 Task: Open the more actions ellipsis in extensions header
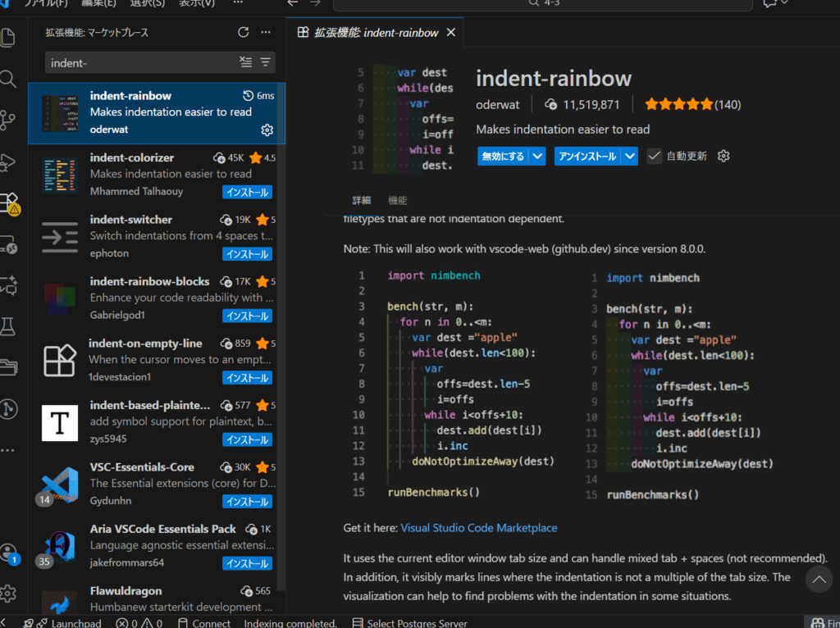click(x=265, y=32)
